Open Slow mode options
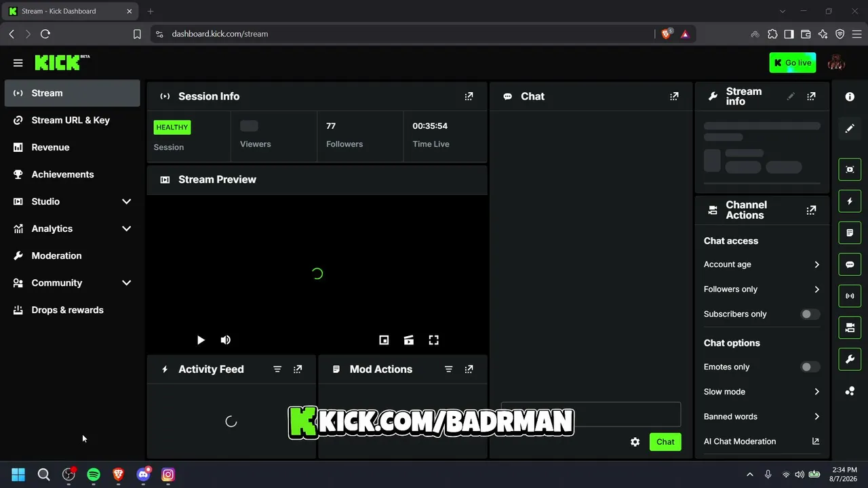Viewport: 868px width, 488px height. point(762,392)
